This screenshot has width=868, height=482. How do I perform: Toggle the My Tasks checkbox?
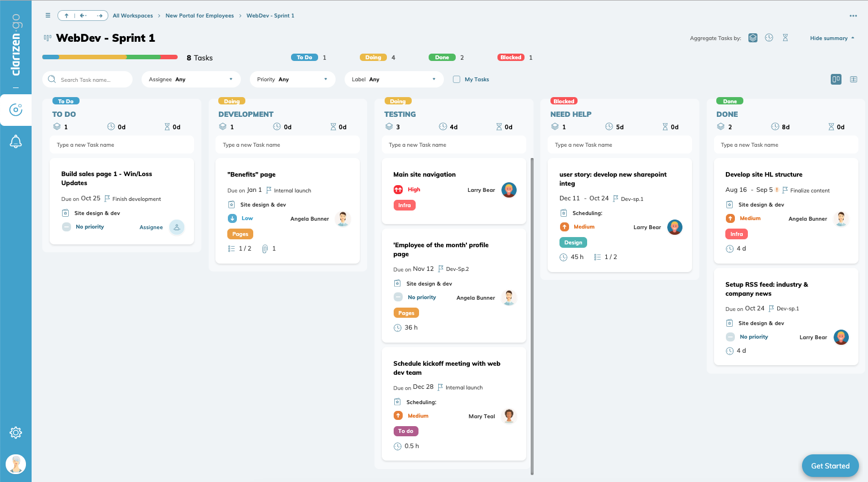click(x=456, y=80)
